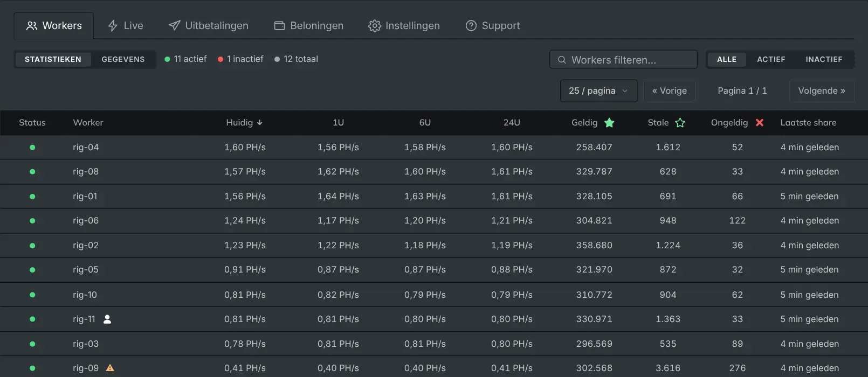This screenshot has height=377, width=868.
Task: Click the Instellingen gear icon
Action: [x=375, y=26]
